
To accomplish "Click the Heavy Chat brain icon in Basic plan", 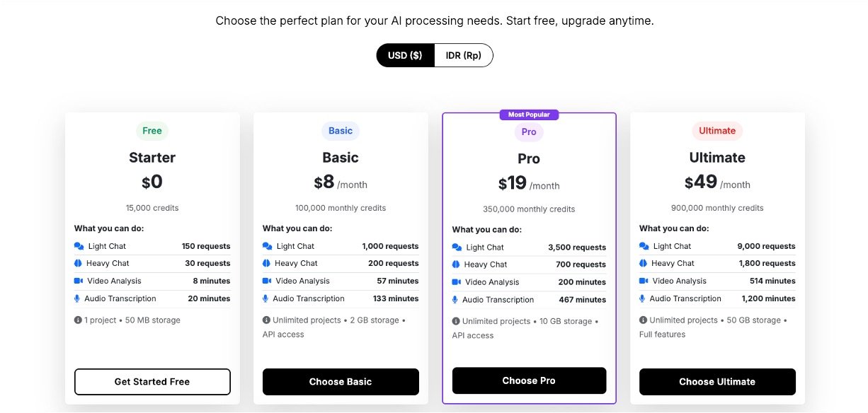I will (267, 263).
